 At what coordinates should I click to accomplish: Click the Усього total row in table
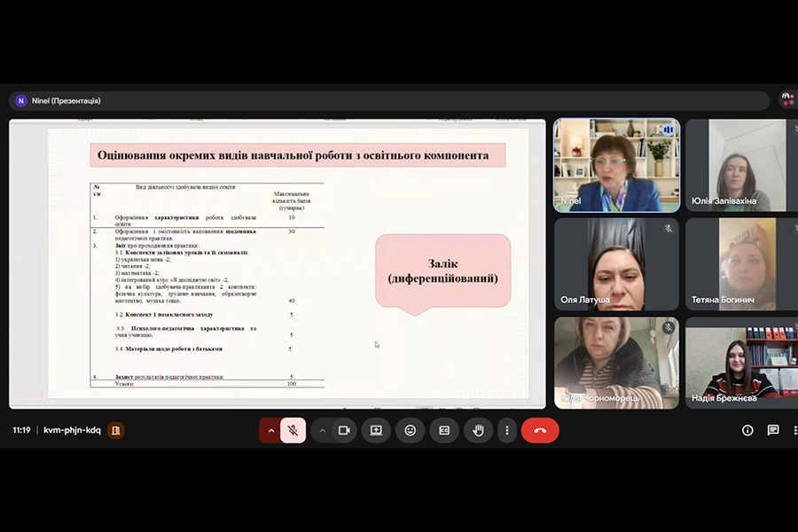tap(207, 384)
